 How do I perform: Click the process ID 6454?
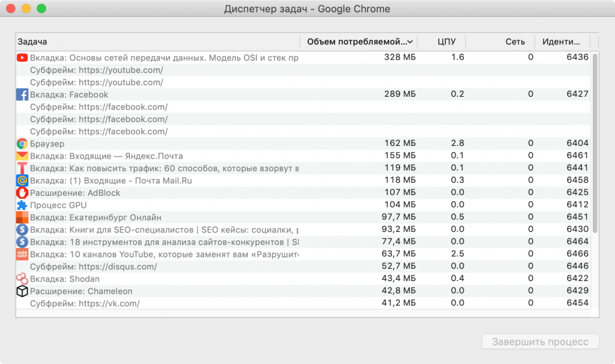(577, 303)
